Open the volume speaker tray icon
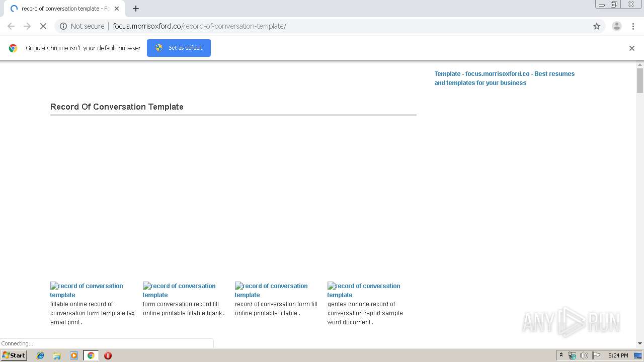This screenshot has height=362, width=644. click(584, 355)
